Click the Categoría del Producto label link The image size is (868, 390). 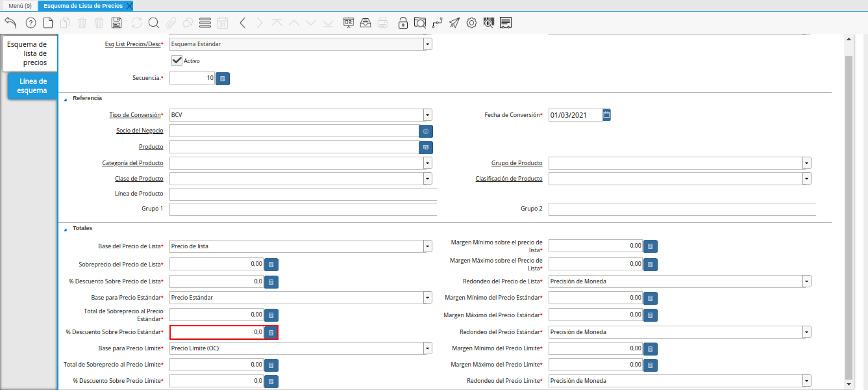point(132,162)
